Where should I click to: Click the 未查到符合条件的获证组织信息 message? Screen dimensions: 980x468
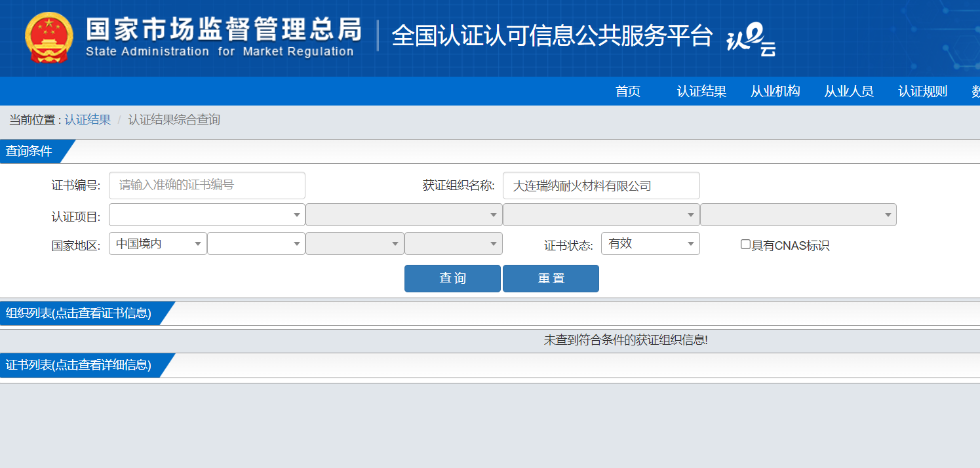[x=626, y=340]
